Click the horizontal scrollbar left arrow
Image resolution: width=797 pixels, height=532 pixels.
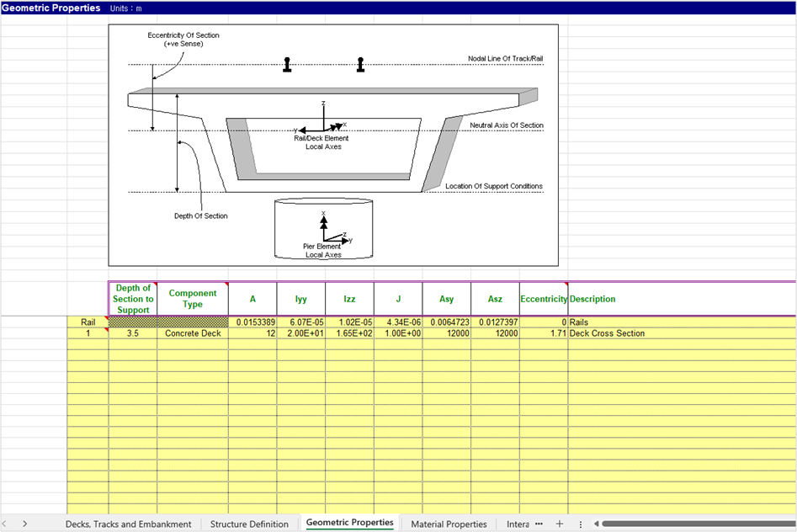click(595, 524)
